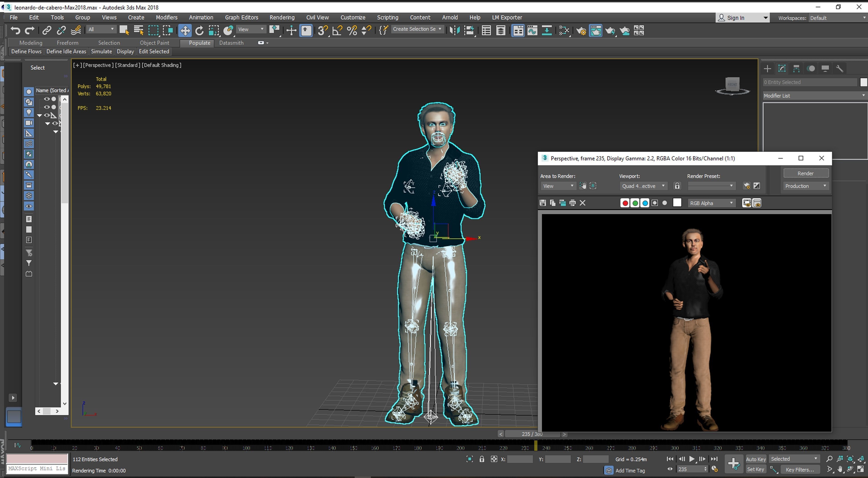The width and height of the screenshot is (868, 478).
Task: Open the Rendering menu
Action: [282, 17]
